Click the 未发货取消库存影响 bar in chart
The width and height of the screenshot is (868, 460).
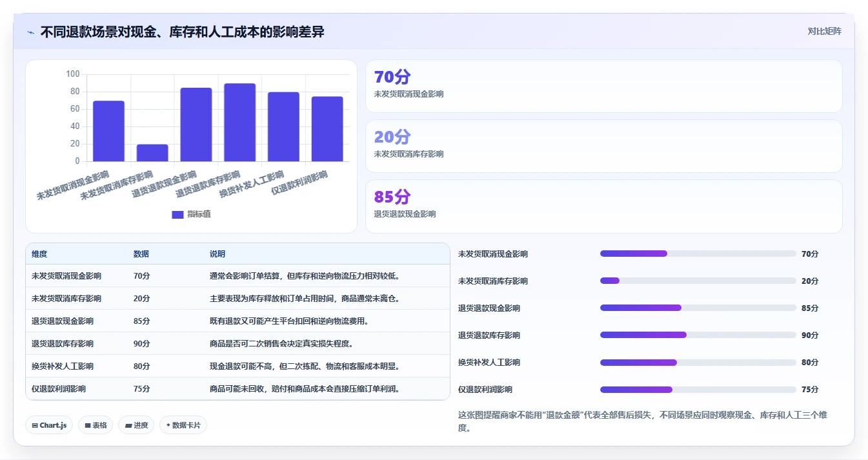152,153
